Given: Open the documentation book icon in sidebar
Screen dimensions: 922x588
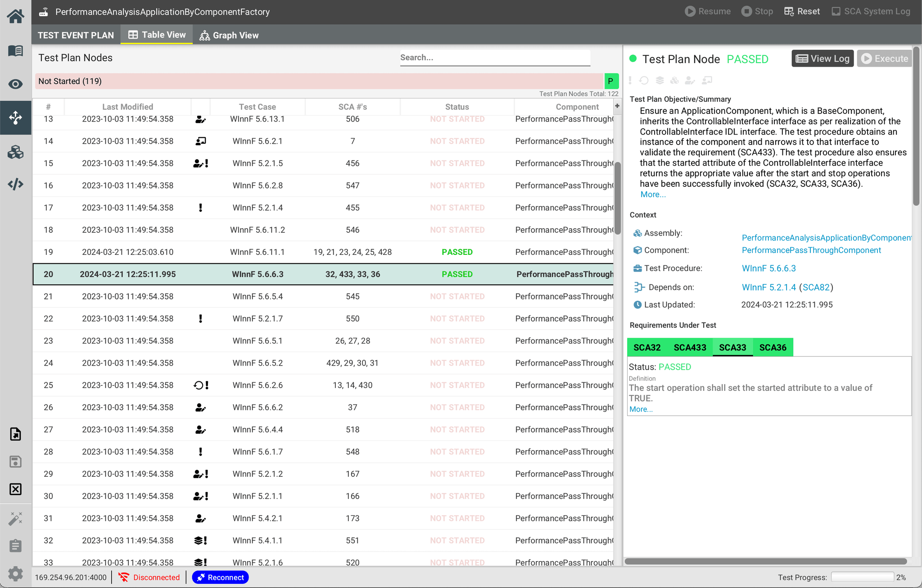Looking at the screenshot, I should [x=15, y=50].
